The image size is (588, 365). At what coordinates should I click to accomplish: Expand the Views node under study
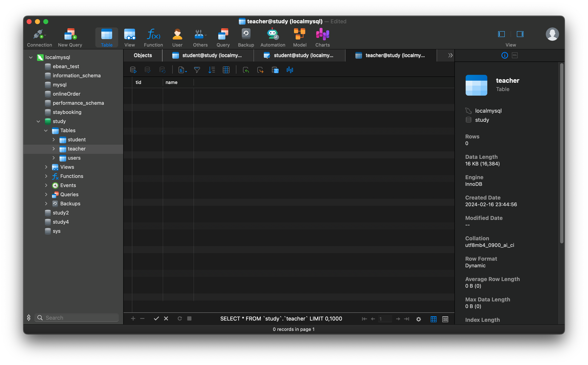46,167
